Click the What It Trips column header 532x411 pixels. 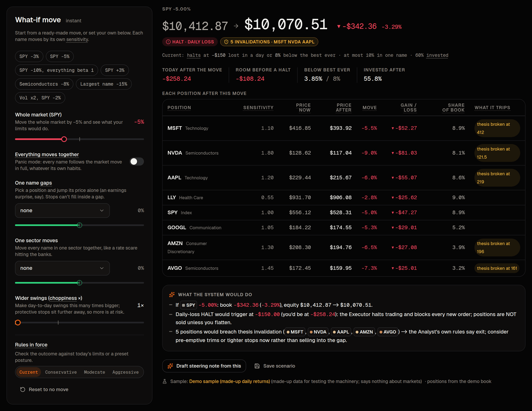point(492,108)
